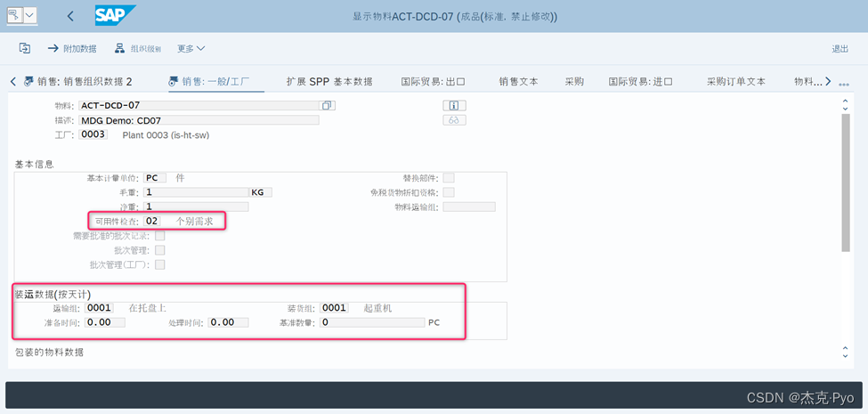
Task: Click the 运输组 field 0001
Action: (x=99, y=308)
